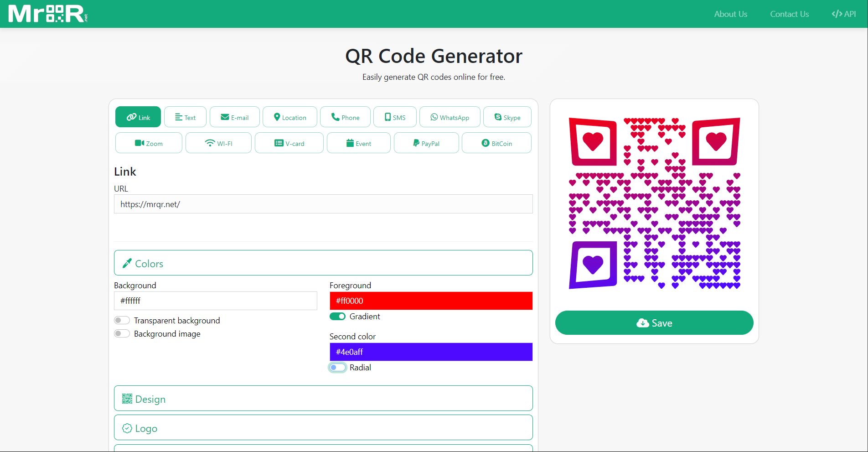Select the SMS tab

pyautogui.click(x=395, y=117)
